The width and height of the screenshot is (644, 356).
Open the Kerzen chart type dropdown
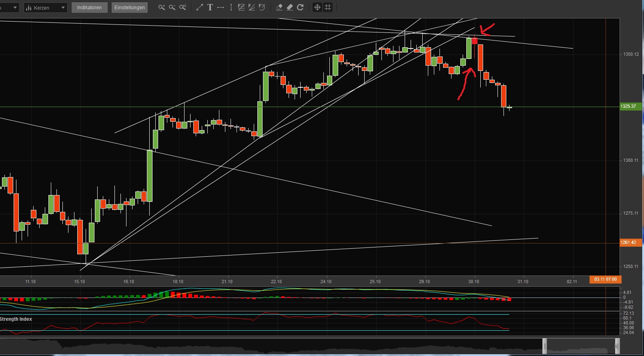point(46,8)
